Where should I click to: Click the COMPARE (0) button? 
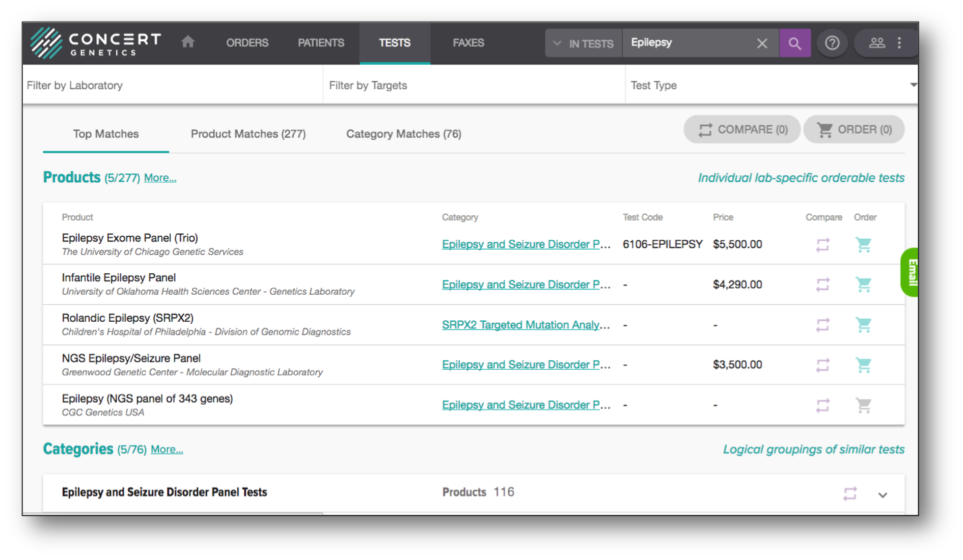[x=742, y=130]
